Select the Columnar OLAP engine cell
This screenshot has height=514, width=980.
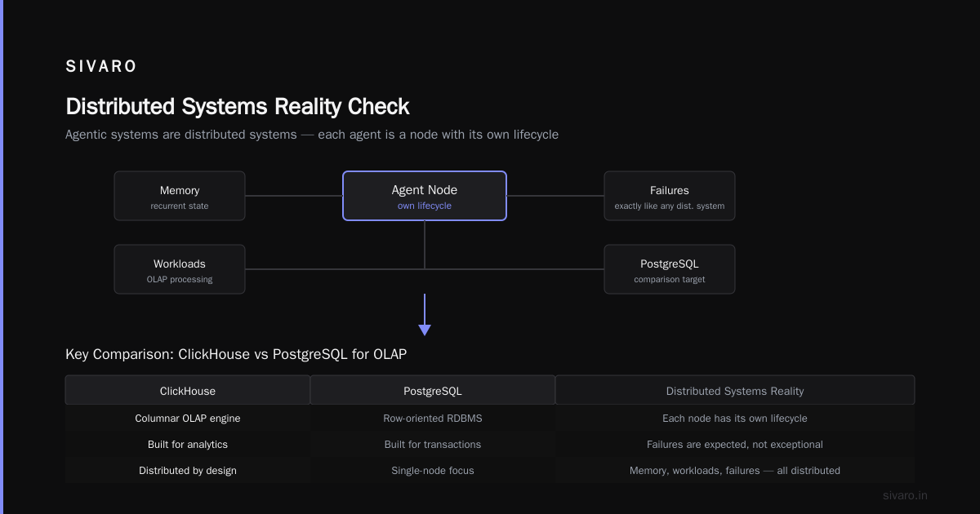coord(188,419)
